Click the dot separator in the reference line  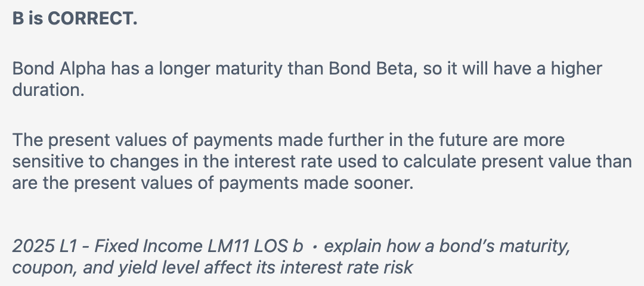[x=314, y=246]
